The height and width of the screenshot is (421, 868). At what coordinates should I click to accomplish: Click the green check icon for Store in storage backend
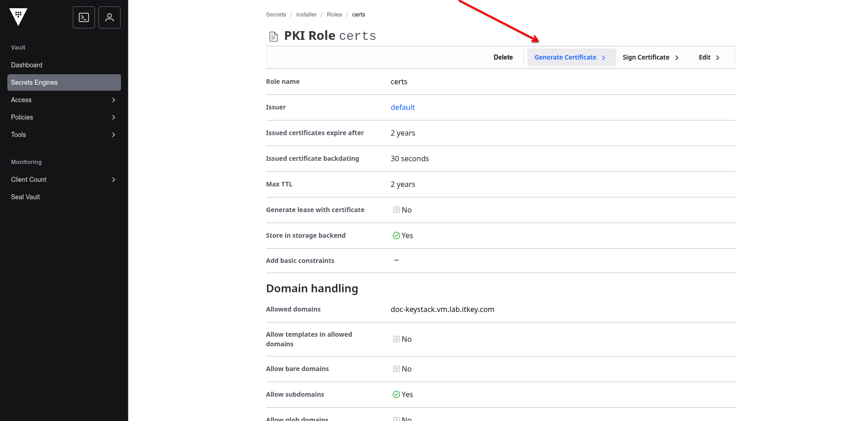396,235
